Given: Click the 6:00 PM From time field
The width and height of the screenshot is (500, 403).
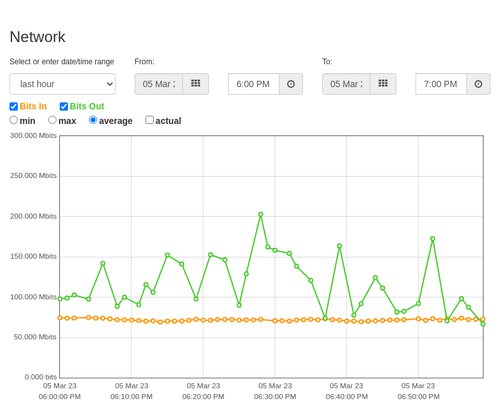Looking at the screenshot, I should pos(254,84).
